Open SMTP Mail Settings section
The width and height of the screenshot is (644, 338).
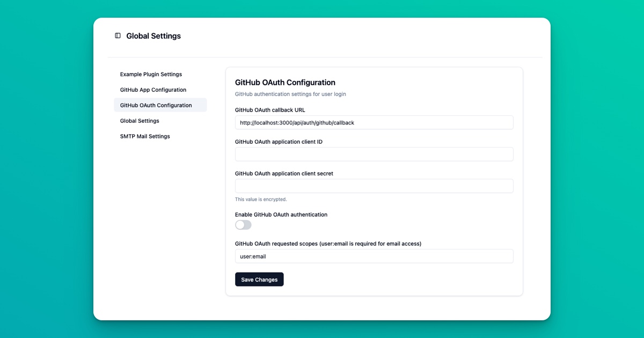click(x=145, y=136)
